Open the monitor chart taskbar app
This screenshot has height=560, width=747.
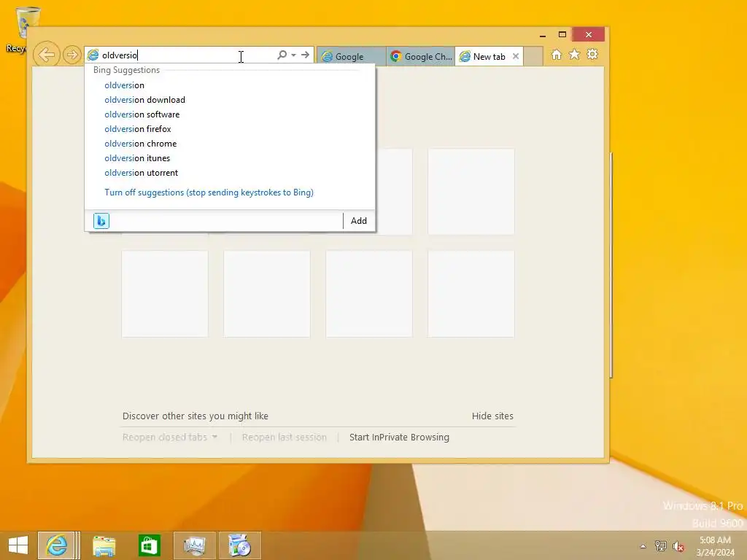coord(194,545)
